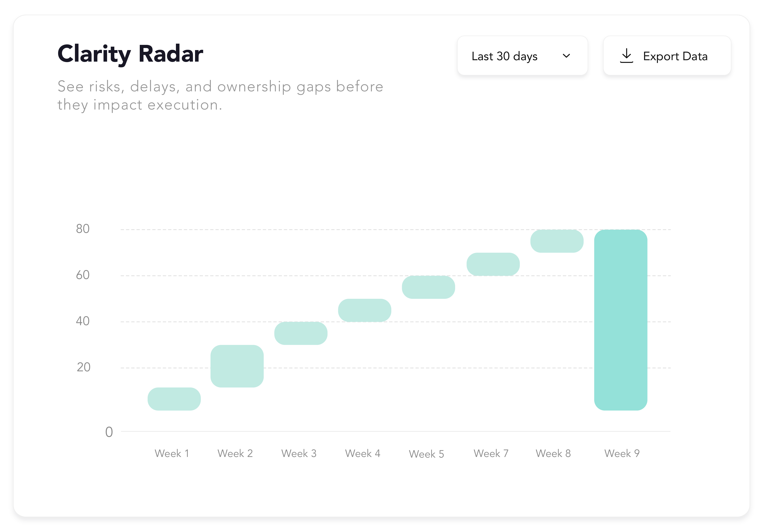Click the download icon beside Export Data
The image size is (758, 532).
(626, 56)
